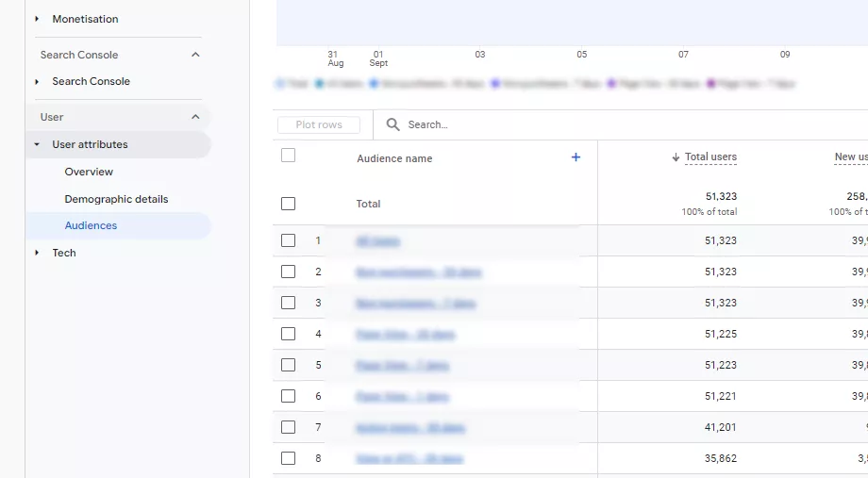Tick the checkbox for row 3

point(288,303)
